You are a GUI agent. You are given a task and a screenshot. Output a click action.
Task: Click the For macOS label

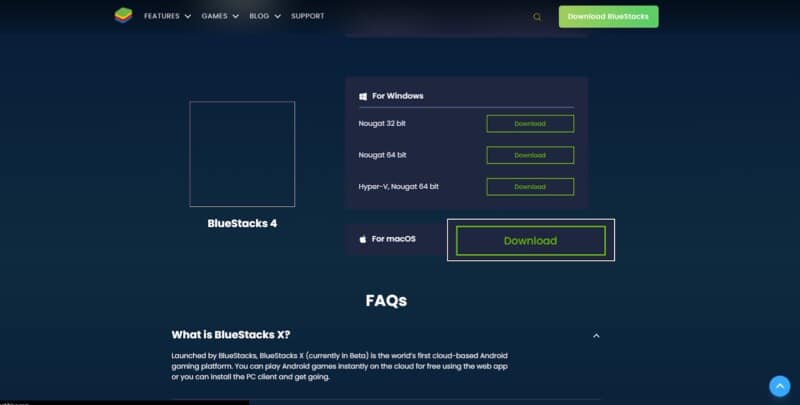coord(393,239)
